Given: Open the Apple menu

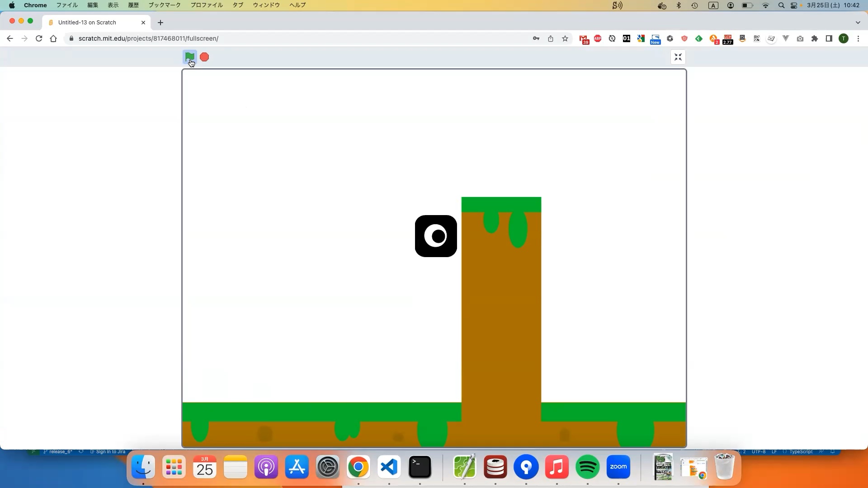Looking at the screenshot, I should [12, 5].
